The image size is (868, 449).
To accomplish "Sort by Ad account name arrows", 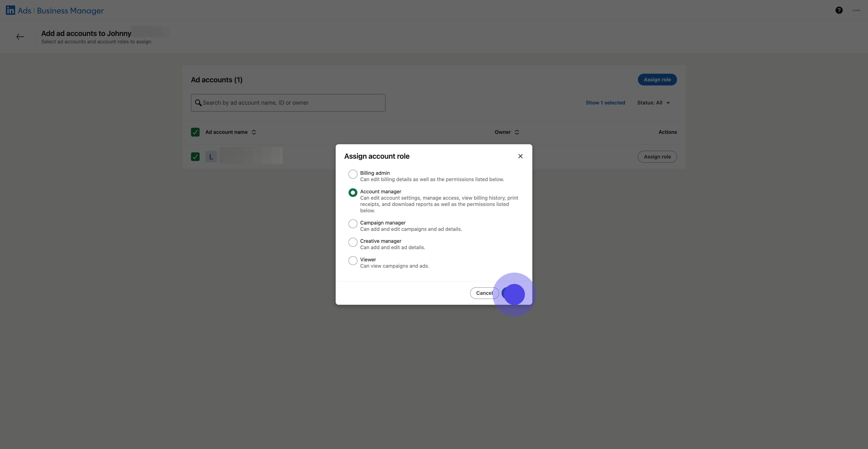I will [x=254, y=132].
